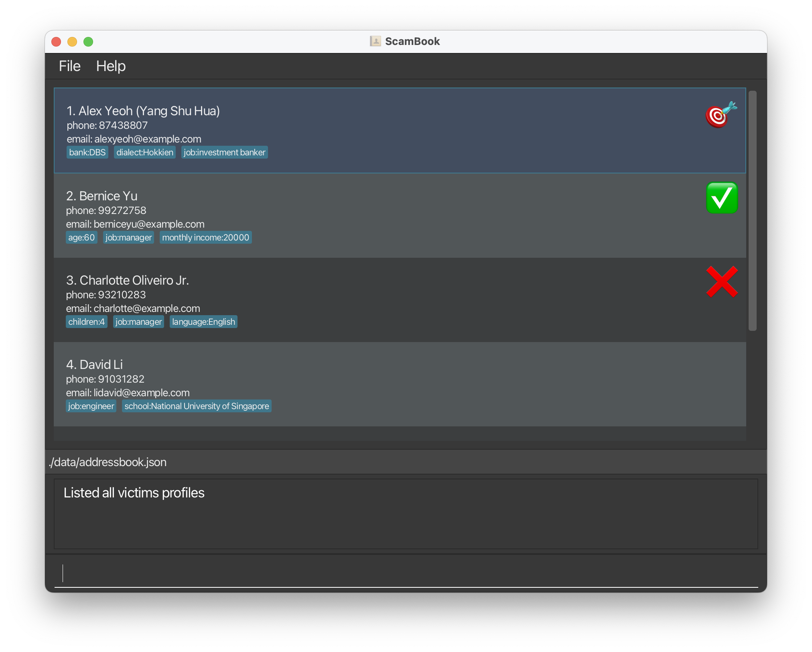The image size is (812, 652).
Task: Open the Help menu
Action: tap(111, 66)
